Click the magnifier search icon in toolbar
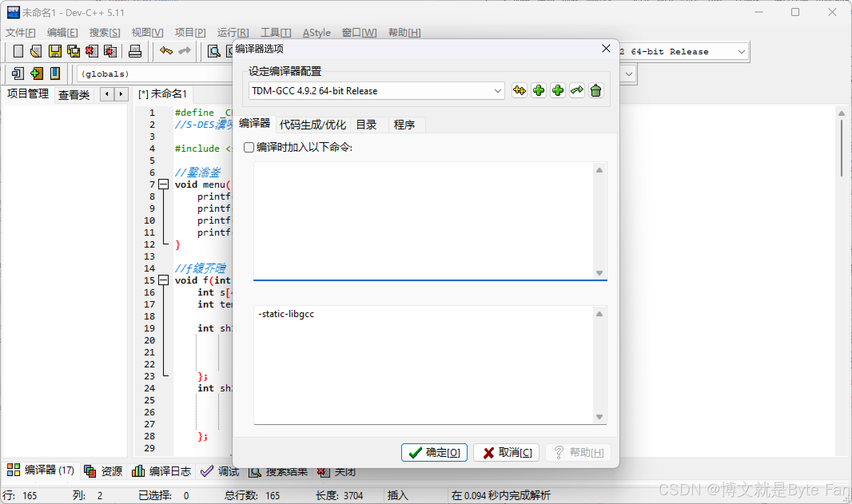 [214, 51]
